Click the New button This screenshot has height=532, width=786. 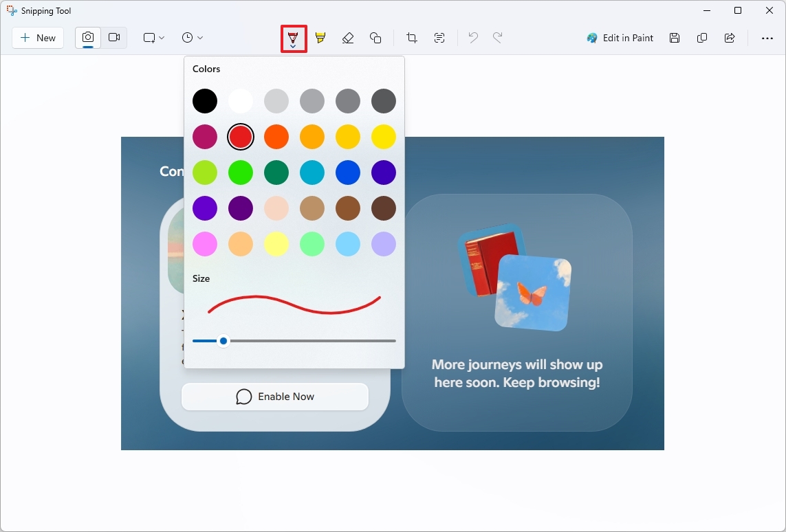click(37, 38)
